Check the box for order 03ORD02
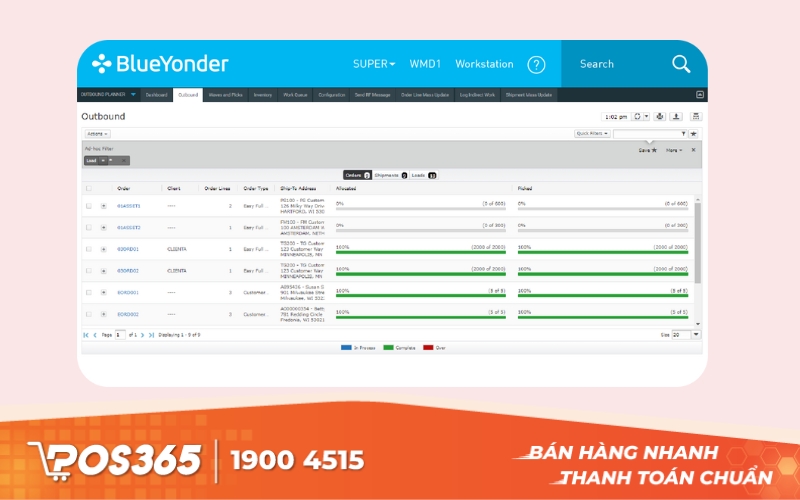The width and height of the screenshot is (800, 500). click(x=89, y=271)
